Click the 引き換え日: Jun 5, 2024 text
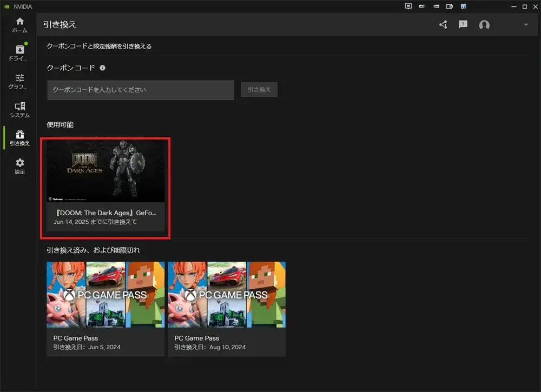The width and height of the screenshot is (541, 392). [87, 347]
